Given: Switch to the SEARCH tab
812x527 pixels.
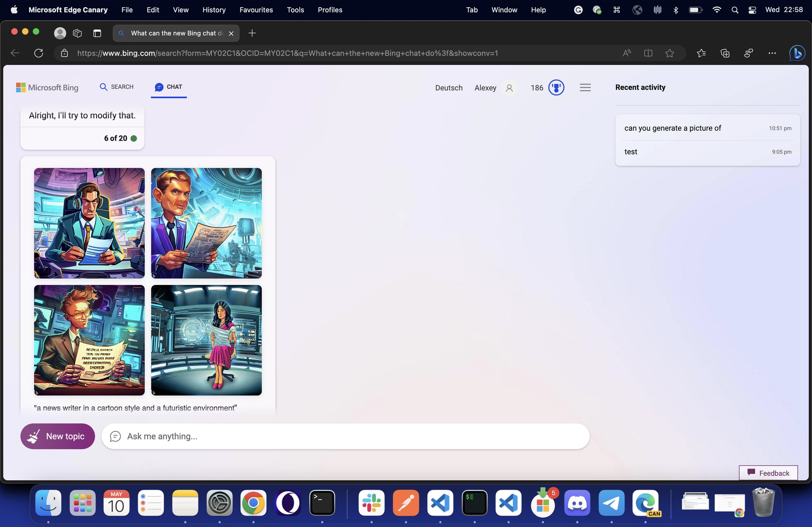Looking at the screenshot, I should 117,87.
